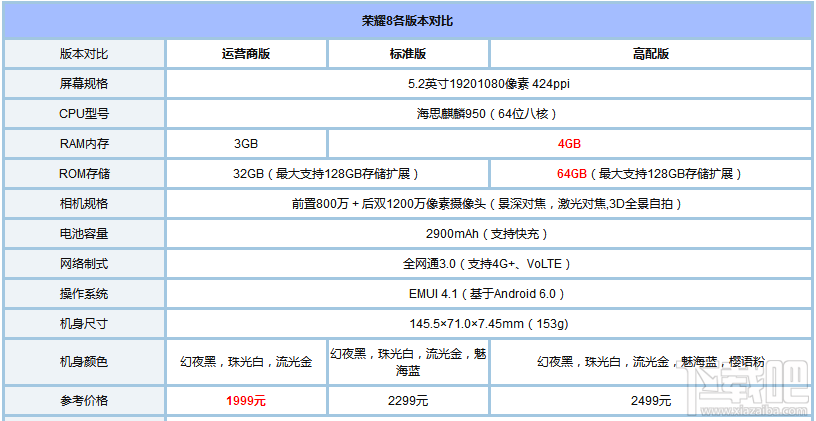This screenshot has width=816, height=421.
Task: Click the 标准版 colors cell ending 魅海蓝
Action: 407,362
